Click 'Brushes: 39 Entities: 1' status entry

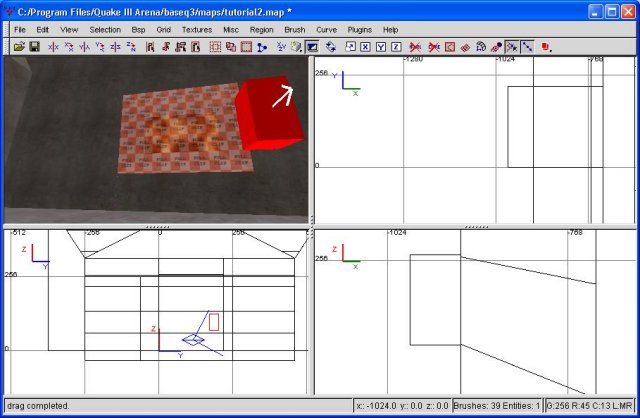497,406
